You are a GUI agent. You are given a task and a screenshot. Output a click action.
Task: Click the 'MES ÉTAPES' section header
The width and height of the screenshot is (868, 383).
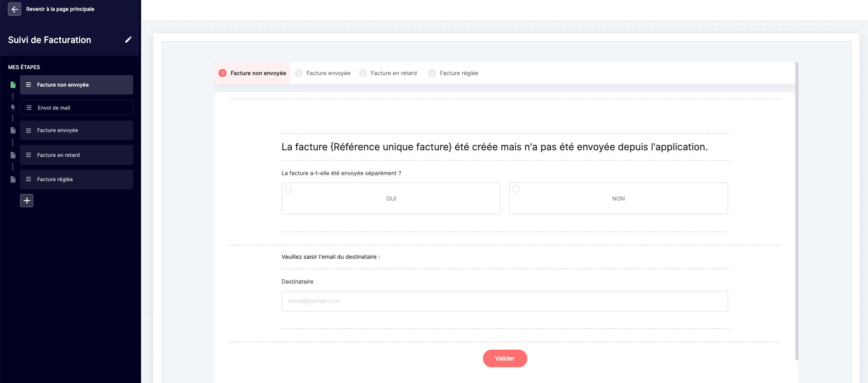click(x=24, y=67)
